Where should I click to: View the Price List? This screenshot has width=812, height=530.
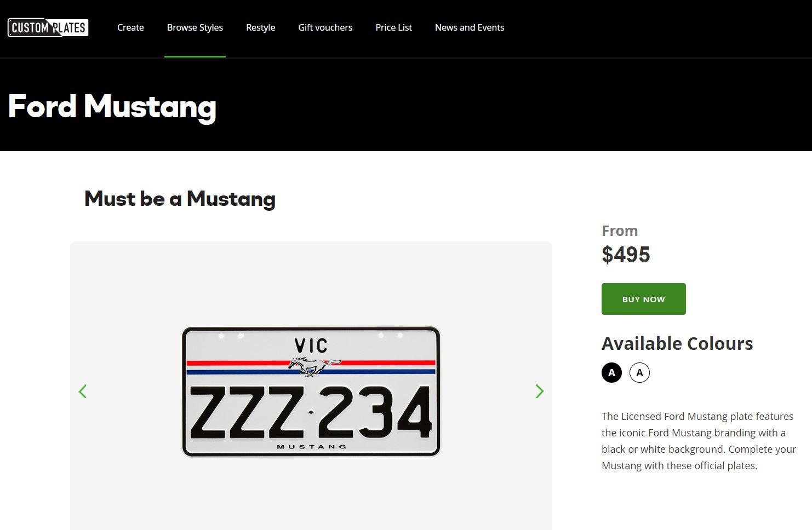point(394,27)
